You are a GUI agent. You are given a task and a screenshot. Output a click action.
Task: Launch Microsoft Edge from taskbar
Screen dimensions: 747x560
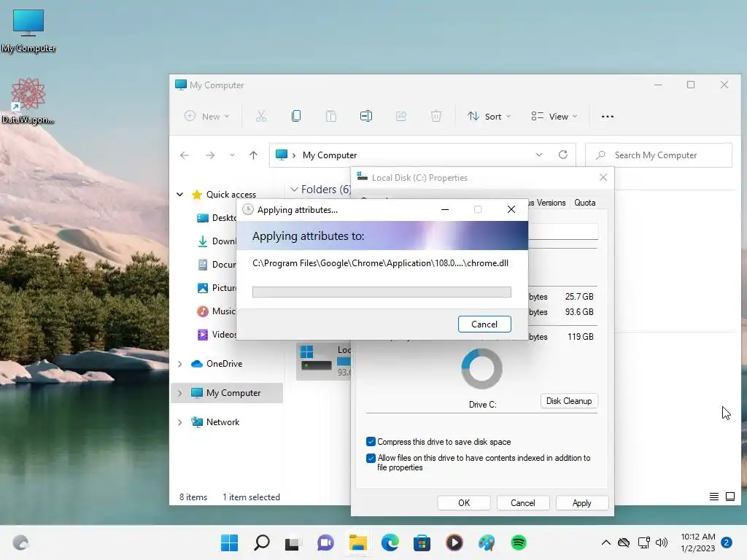tap(390, 542)
